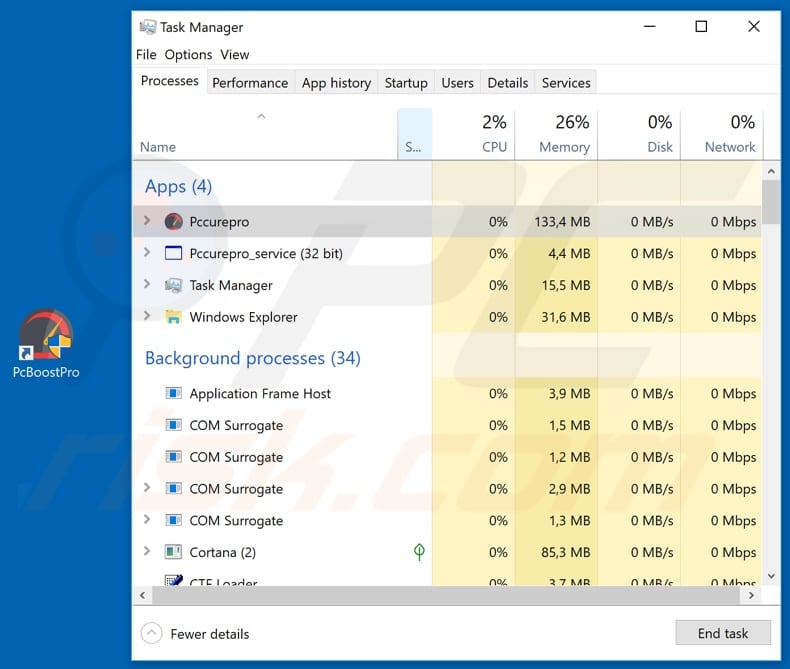Click Cortana's green leaf status icon

(419, 552)
